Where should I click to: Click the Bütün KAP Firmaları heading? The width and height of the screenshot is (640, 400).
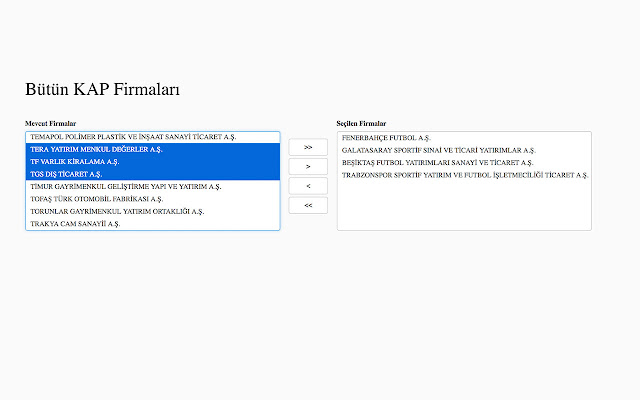102,89
